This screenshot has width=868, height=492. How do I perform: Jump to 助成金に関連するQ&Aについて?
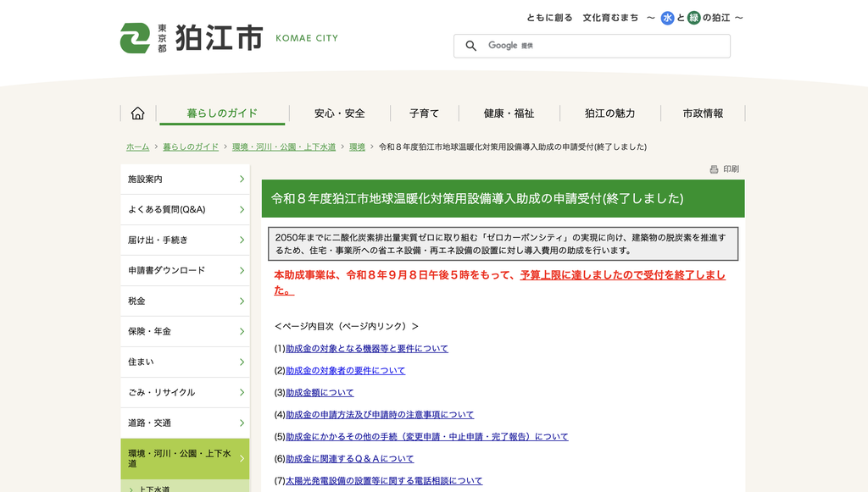click(x=349, y=459)
